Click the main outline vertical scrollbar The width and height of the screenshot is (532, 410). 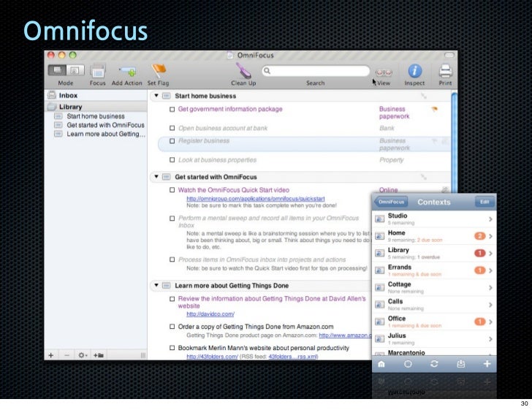coord(454,141)
